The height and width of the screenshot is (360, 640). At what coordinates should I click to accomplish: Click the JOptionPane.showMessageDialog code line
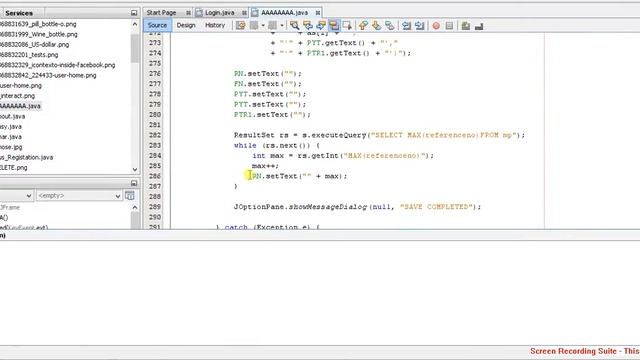pyautogui.click(x=358, y=207)
